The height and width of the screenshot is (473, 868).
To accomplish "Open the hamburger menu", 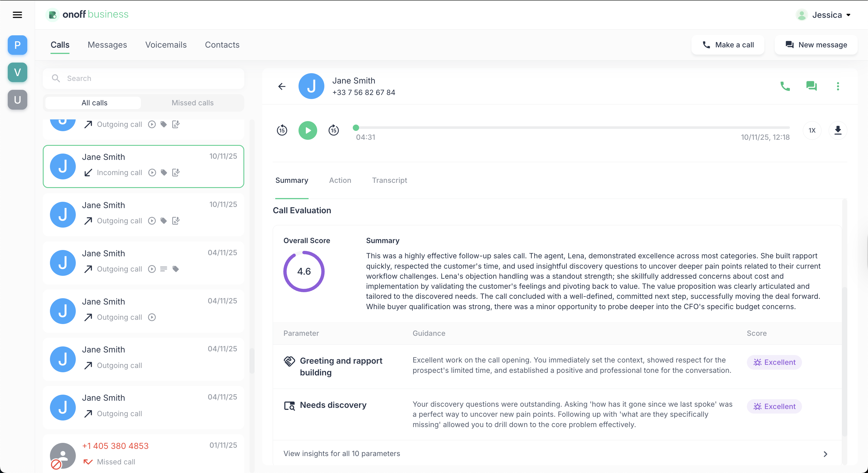I will [x=17, y=15].
